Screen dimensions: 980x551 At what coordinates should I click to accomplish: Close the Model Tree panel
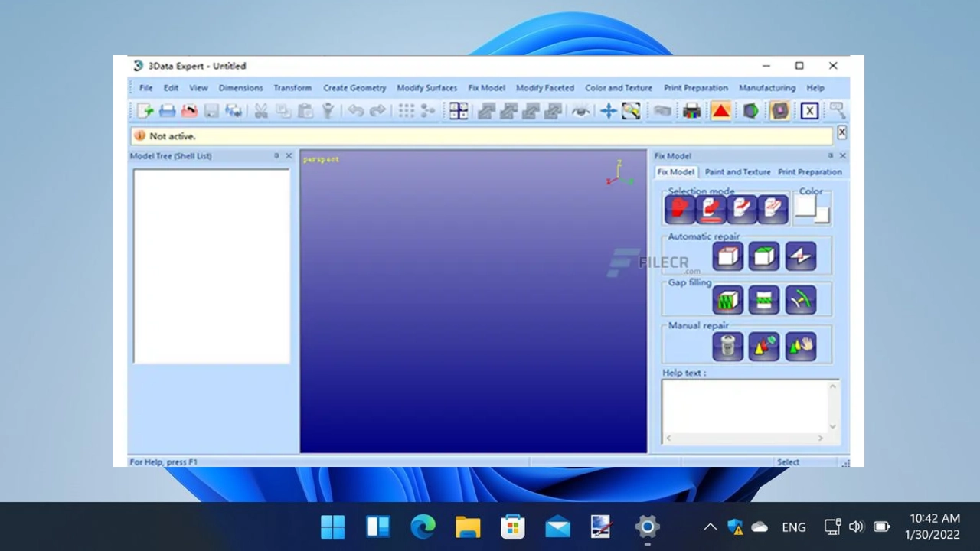[x=289, y=155]
